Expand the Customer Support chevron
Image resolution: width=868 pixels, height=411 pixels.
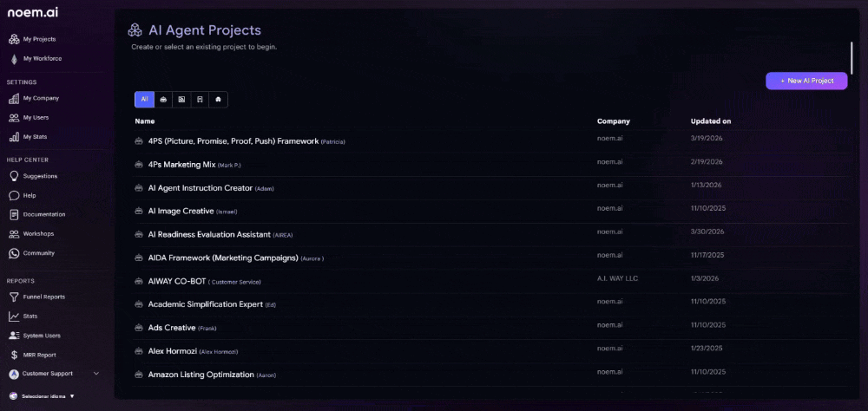[x=96, y=374]
